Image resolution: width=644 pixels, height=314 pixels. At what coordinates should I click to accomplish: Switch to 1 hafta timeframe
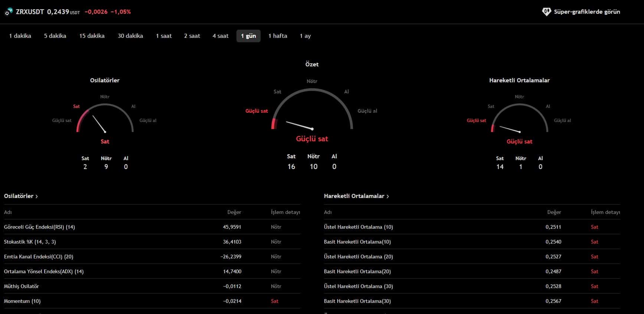click(278, 36)
